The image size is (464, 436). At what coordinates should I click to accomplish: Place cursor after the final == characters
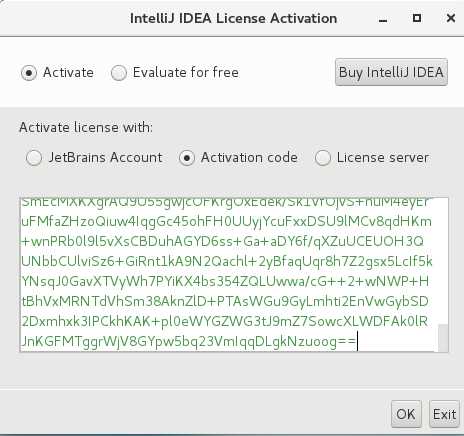click(x=357, y=341)
